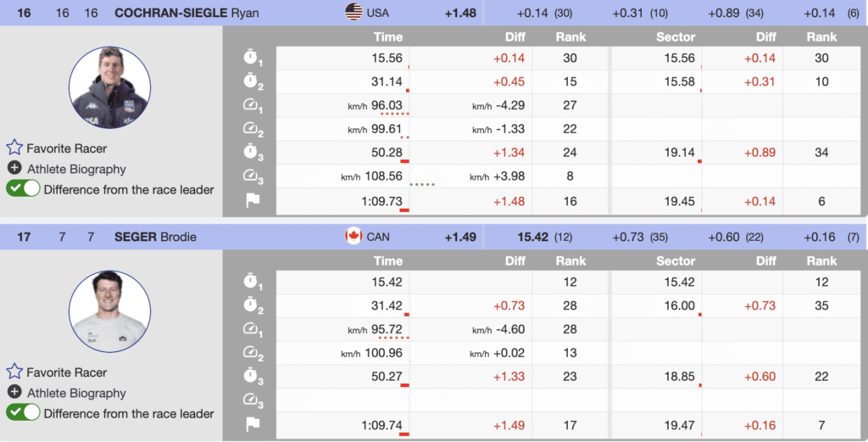
Task: Click the USA flag icon
Action: pyautogui.click(x=353, y=12)
